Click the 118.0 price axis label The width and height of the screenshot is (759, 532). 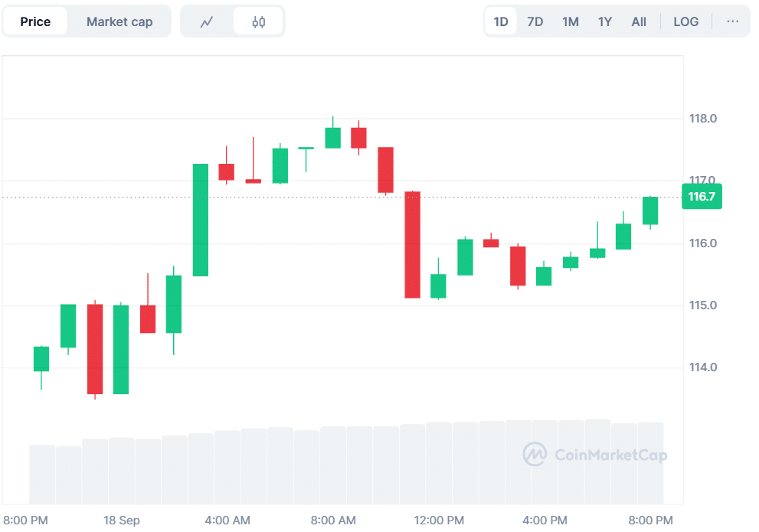pyautogui.click(x=702, y=119)
